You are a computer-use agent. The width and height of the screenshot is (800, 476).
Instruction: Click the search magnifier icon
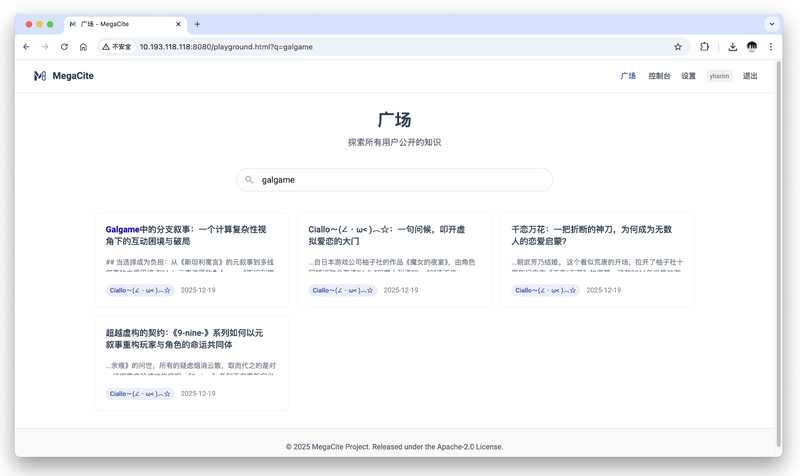pyautogui.click(x=249, y=180)
